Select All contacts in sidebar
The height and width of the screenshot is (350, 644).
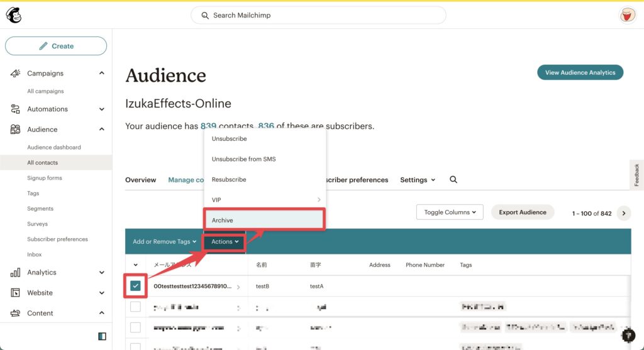(56, 163)
